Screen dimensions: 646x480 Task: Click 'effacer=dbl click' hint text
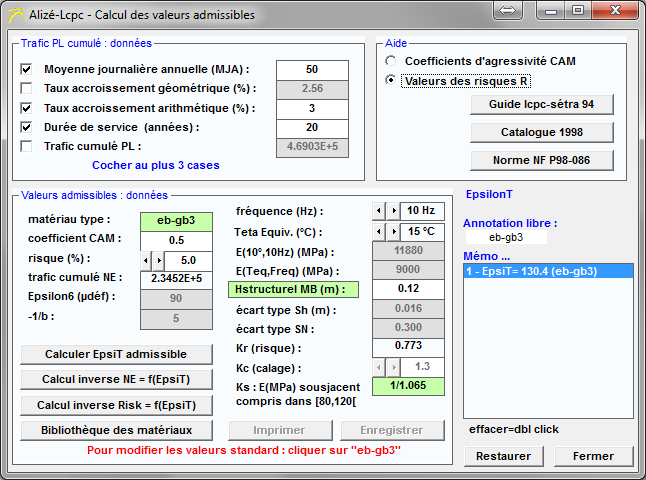(514, 429)
